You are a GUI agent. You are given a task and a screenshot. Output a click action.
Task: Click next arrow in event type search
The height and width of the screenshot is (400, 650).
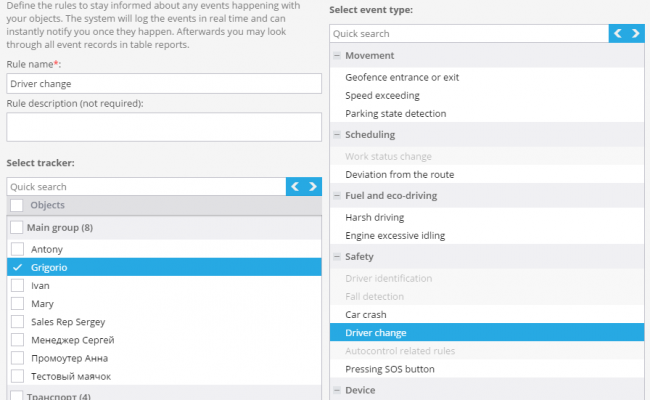tap(635, 34)
